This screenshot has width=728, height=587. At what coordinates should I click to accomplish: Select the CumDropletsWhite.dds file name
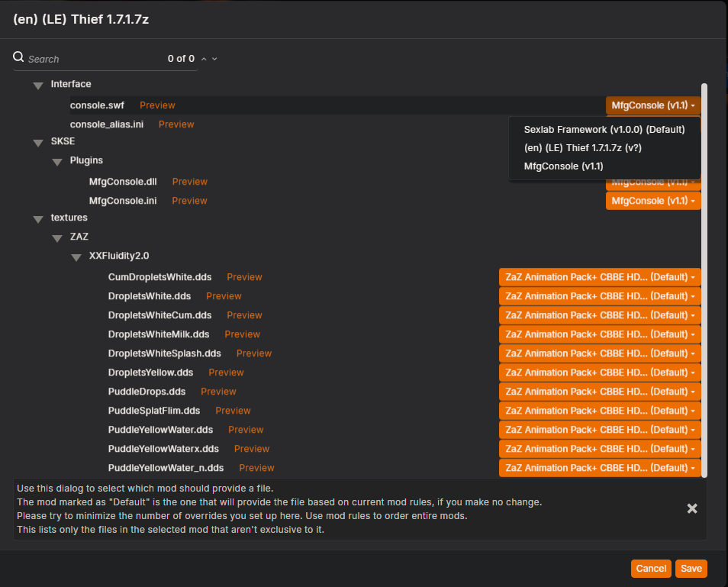point(159,277)
